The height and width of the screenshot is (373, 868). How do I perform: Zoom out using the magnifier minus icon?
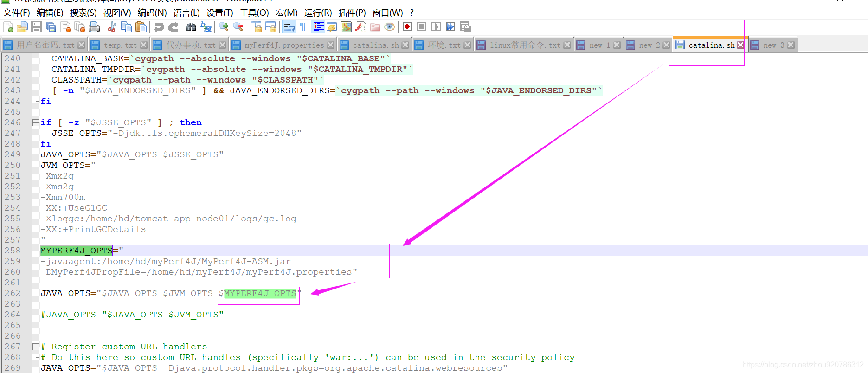coord(238,27)
